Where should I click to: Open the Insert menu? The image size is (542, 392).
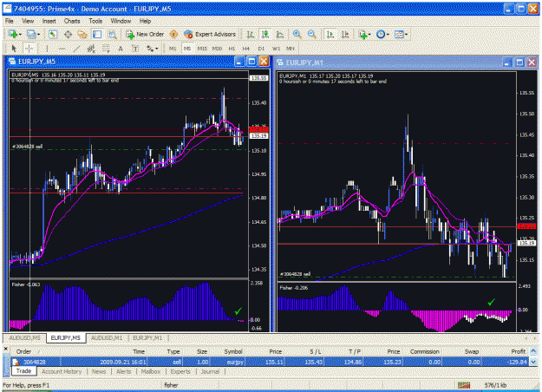49,21
